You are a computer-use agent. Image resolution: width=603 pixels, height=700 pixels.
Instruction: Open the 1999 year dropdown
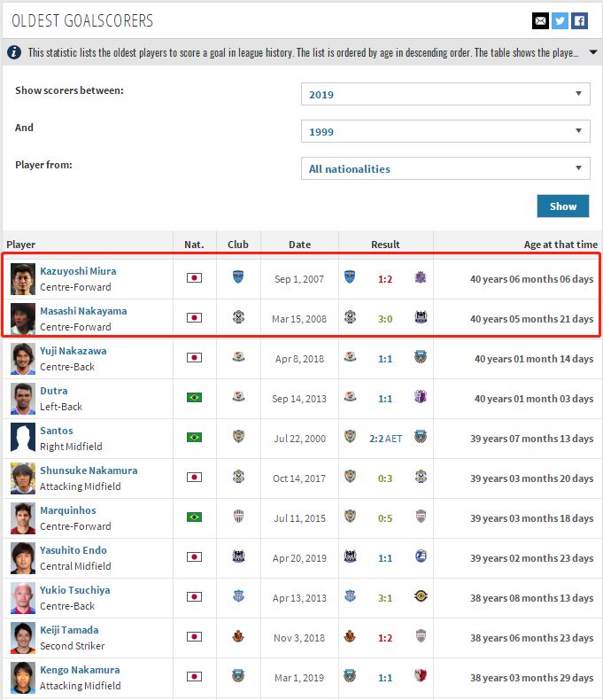(445, 131)
